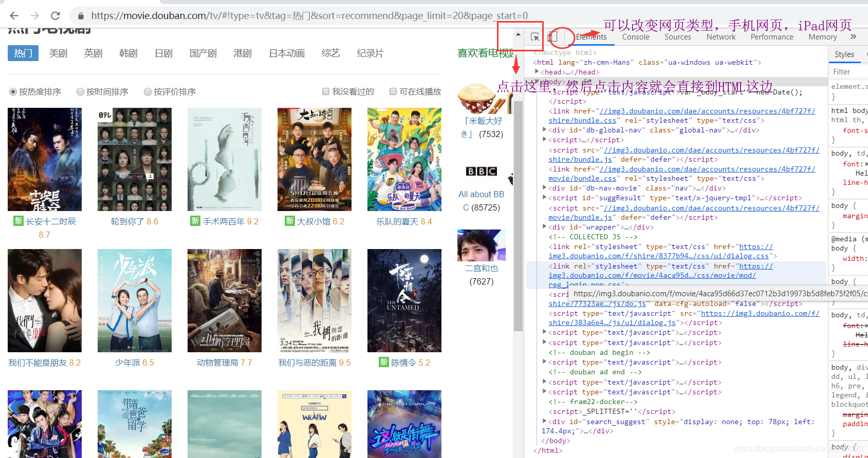Select the closing html tag line
This screenshot has height=458, width=868.
coord(548,450)
